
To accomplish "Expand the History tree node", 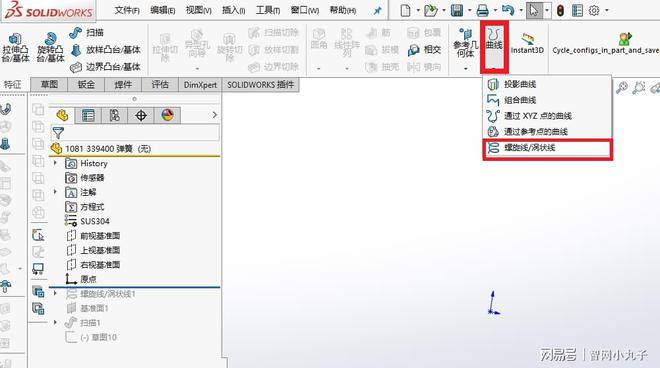I will point(55,163).
